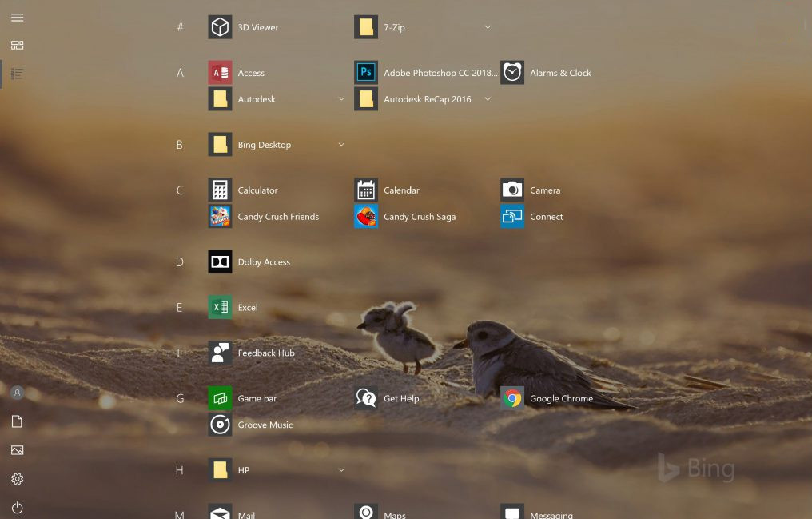Launch the Camera app icon
The width and height of the screenshot is (812, 519).
coord(512,190)
